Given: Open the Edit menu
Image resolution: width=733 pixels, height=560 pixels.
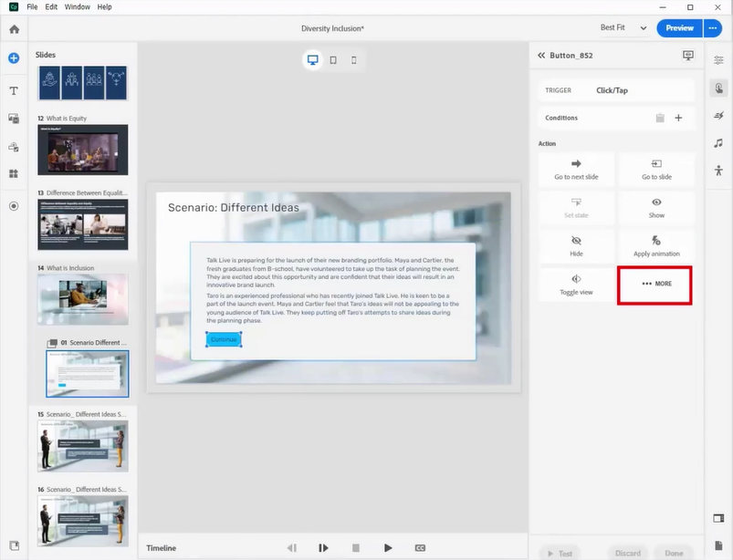Looking at the screenshot, I should 51,7.
